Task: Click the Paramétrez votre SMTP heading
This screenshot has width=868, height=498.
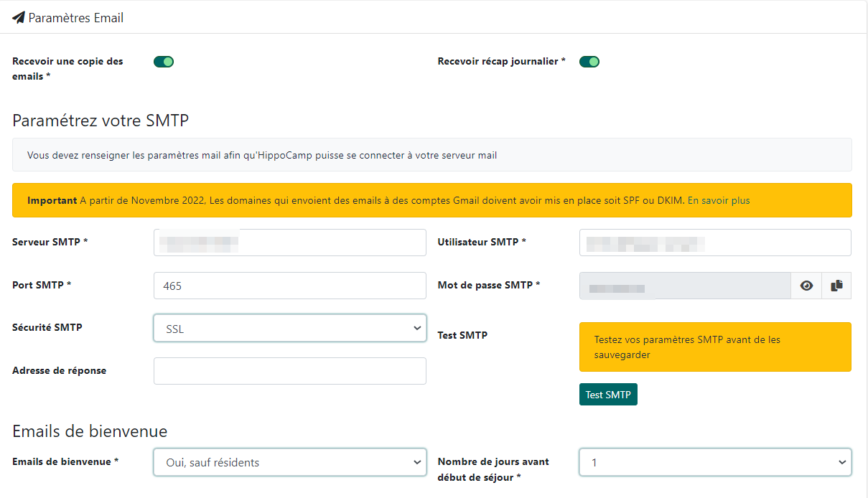Action: 101,121
